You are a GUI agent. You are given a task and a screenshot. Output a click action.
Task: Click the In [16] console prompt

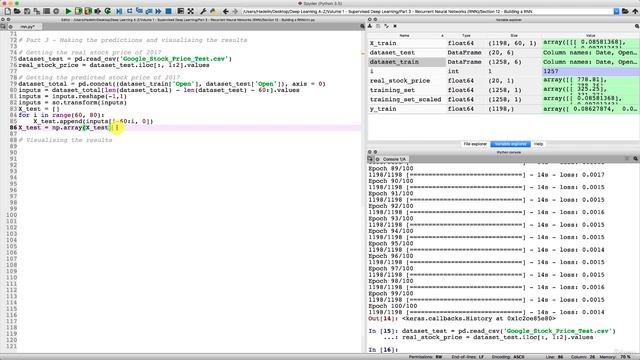coord(383,350)
